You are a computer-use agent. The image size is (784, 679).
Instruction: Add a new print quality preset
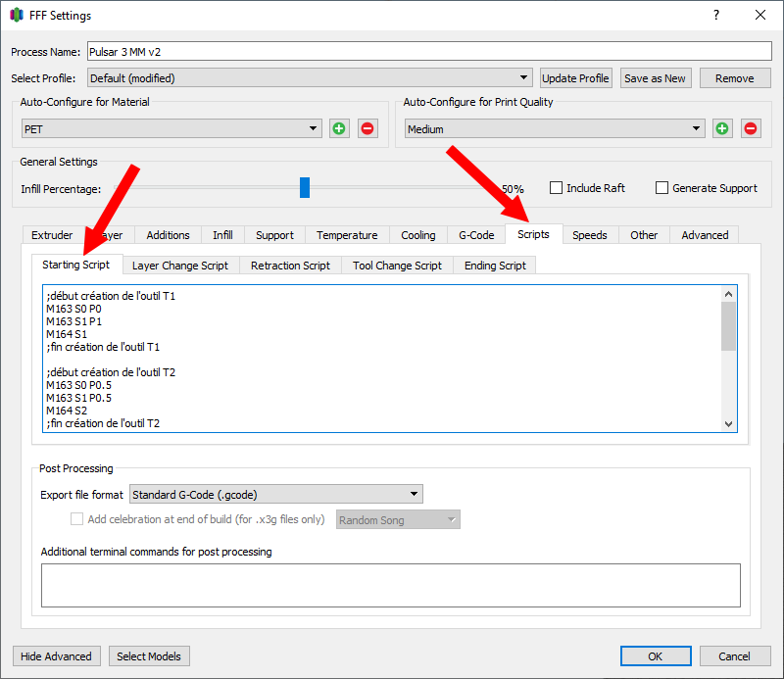722,128
